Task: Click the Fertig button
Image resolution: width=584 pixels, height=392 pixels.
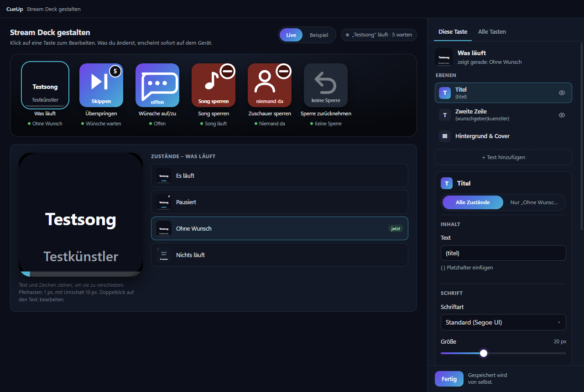Action: (x=449, y=379)
